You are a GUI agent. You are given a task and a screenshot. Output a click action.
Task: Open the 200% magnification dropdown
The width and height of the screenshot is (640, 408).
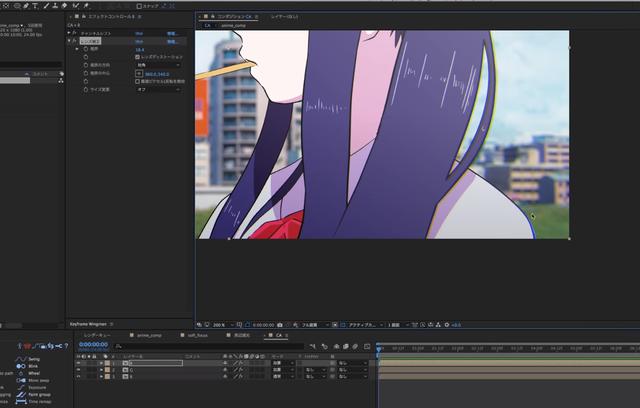(223, 325)
